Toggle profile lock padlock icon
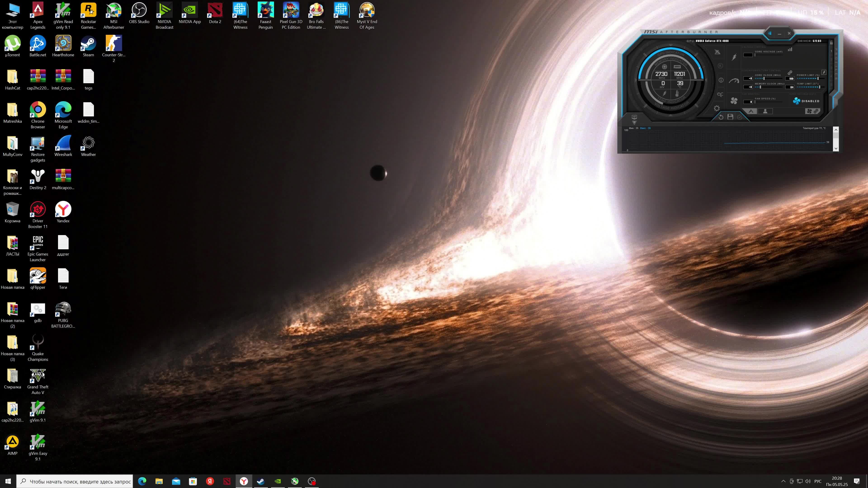The image size is (868, 488). 831,43
